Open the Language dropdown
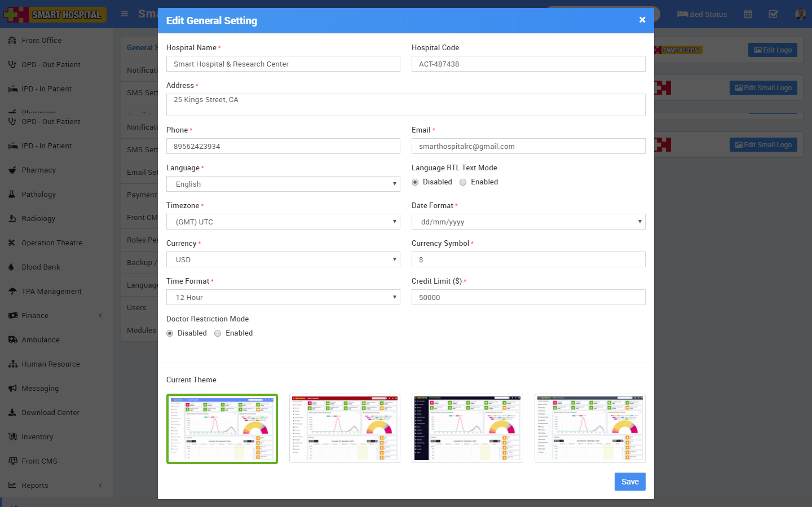812x507 pixels. click(x=283, y=184)
